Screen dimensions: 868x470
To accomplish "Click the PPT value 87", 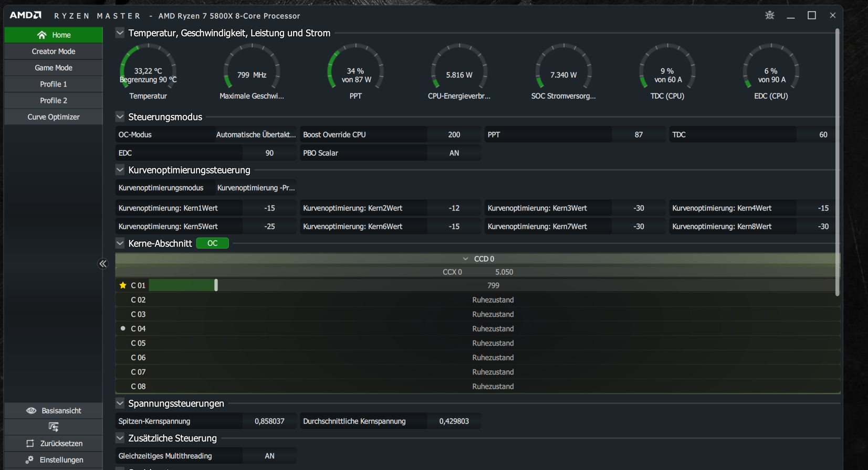I will (x=639, y=135).
